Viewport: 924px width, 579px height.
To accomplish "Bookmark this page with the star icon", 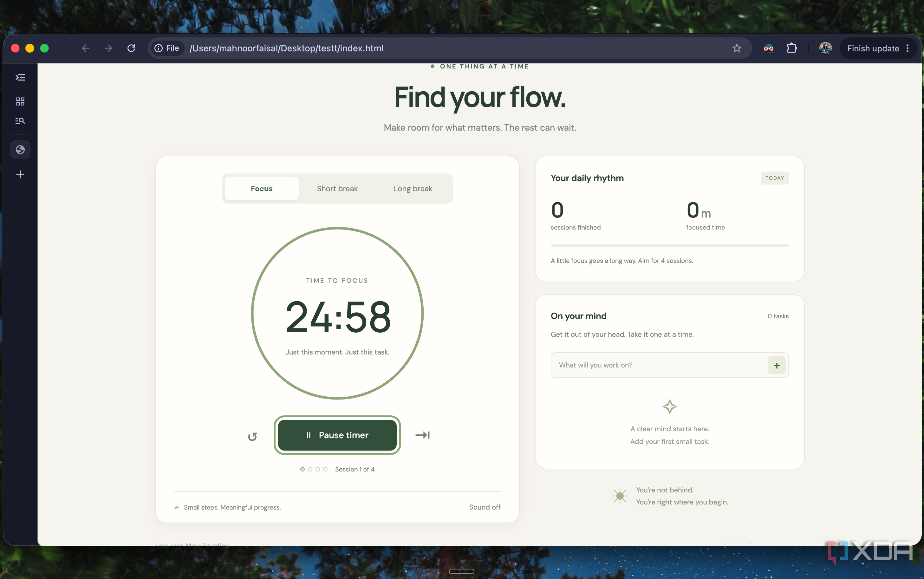I will [x=737, y=48].
